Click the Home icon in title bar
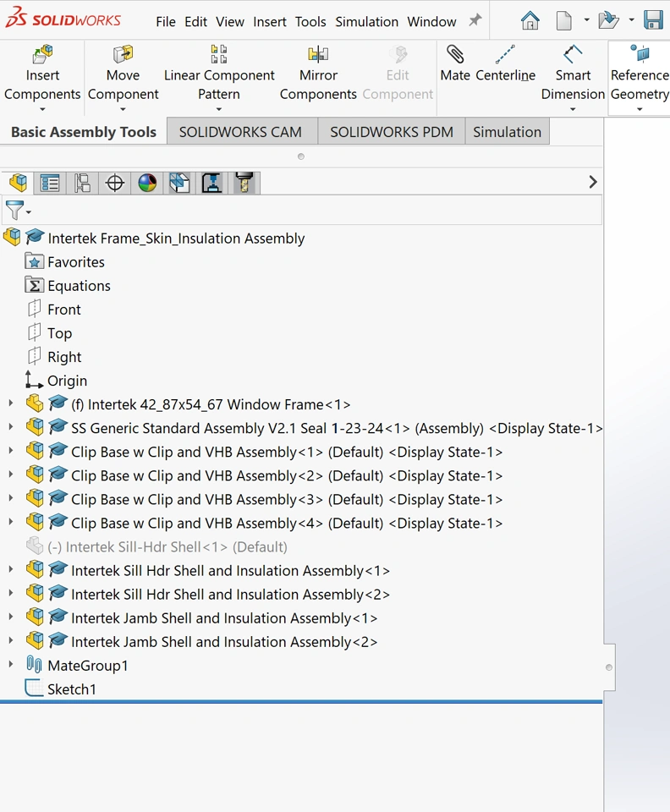Screen dimensions: 670x812 (530, 20)
